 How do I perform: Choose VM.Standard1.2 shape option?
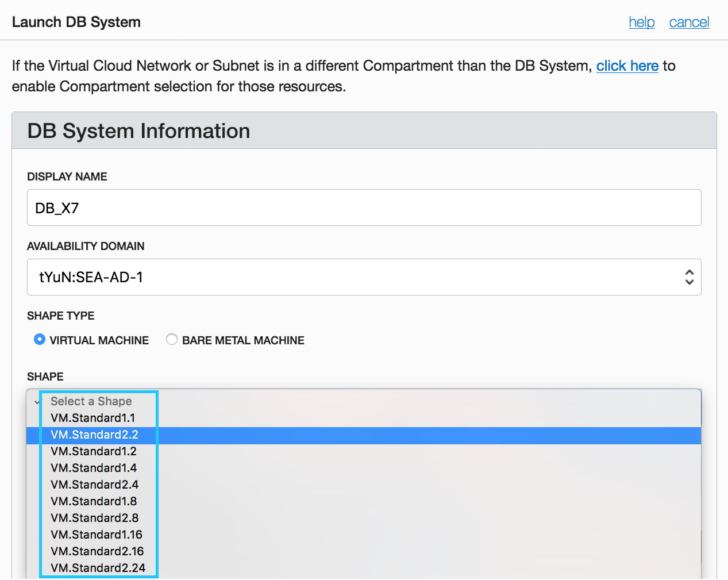tap(94, 451)
